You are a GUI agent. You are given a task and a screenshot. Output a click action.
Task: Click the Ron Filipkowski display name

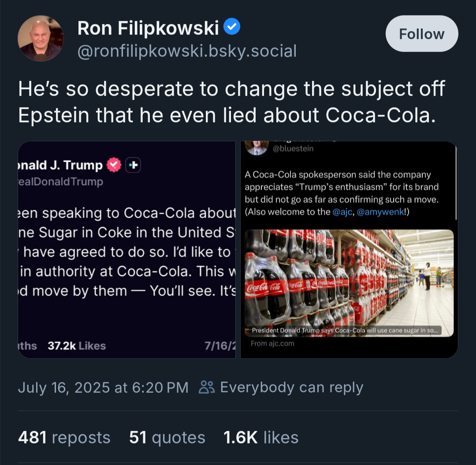[148, 28]
